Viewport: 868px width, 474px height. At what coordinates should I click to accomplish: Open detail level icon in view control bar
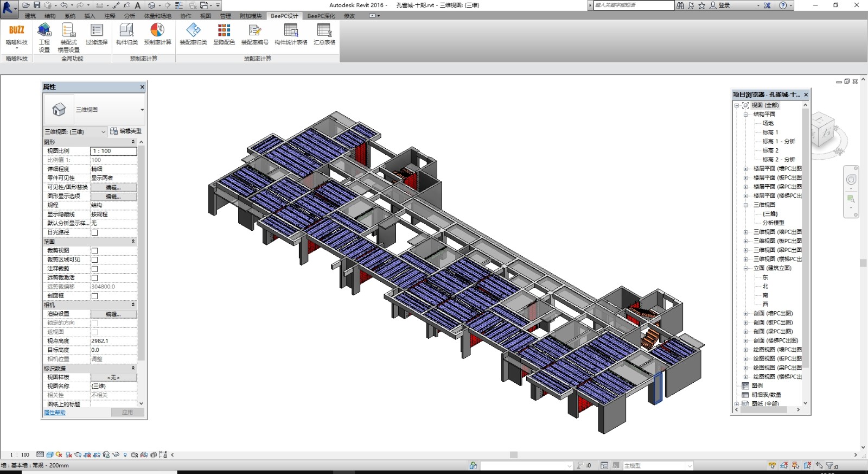tap(40, 455)
